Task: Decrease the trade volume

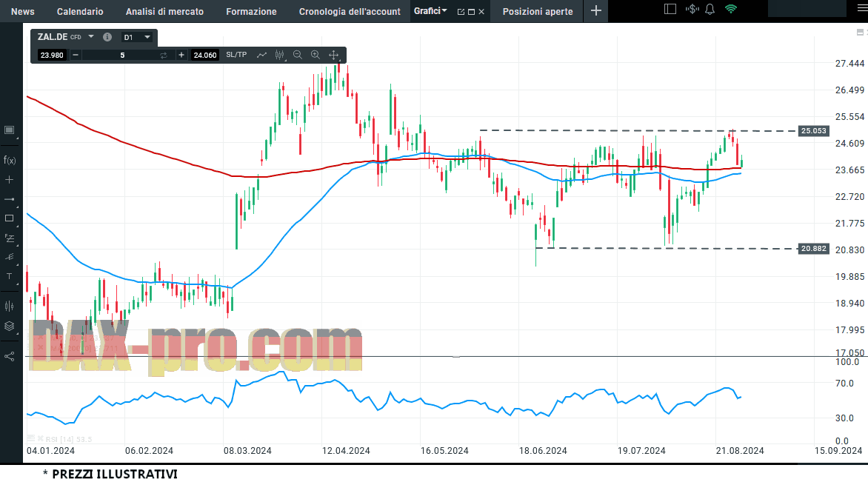Action: [76, 55]
